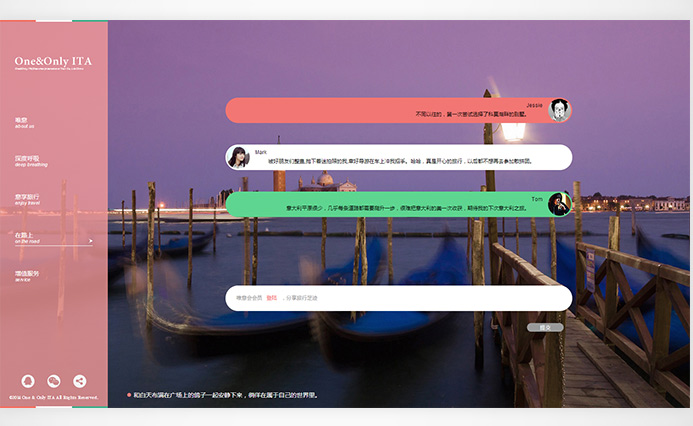This screenshot has width=693, height=426.
Task: Open Mark's profile avatar
Action: pos(238,157)
